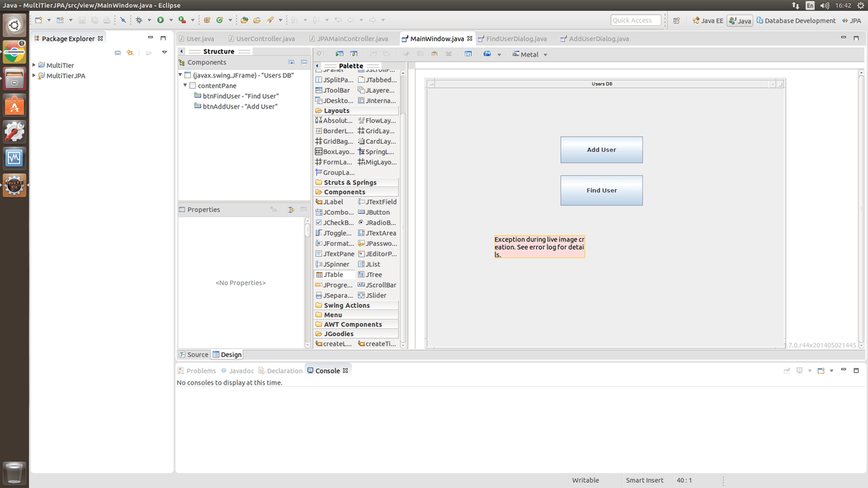This screenshot has width=868, height=488.
Task: Select JTextField in the Palette
Action: 378,202
